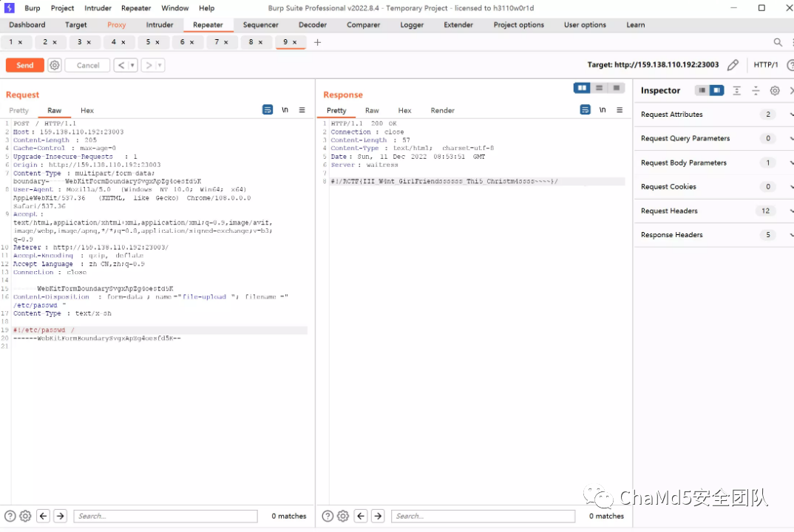This screenshot has height=532, width=794.
Task: Open the Repeater menu in menu bar
Action: click(x=136, y=8)
